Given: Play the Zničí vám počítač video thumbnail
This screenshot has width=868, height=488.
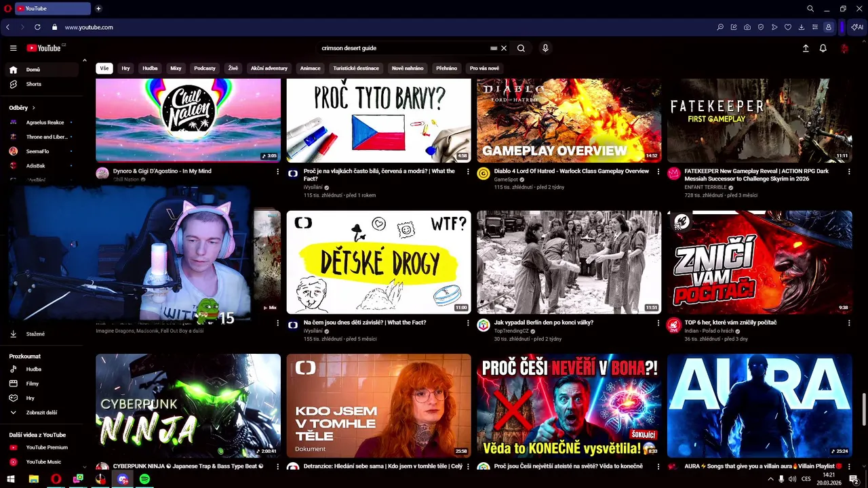Looking at the screenshot, I should 759,262.
